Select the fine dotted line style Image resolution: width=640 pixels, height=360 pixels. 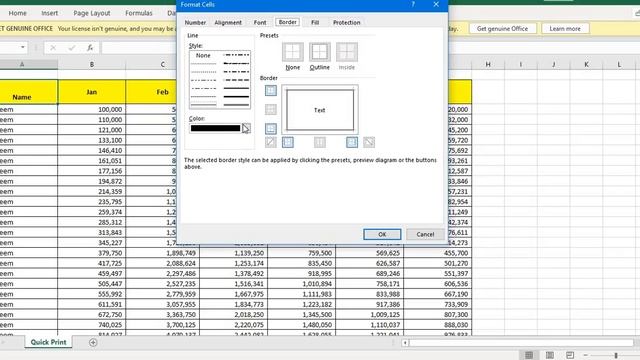(203, 72)
